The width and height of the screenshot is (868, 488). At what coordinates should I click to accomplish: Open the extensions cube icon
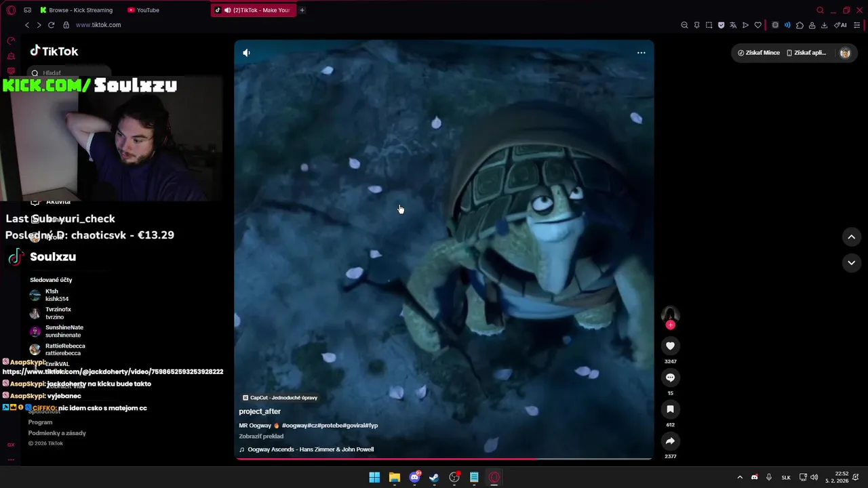point(800,25)
